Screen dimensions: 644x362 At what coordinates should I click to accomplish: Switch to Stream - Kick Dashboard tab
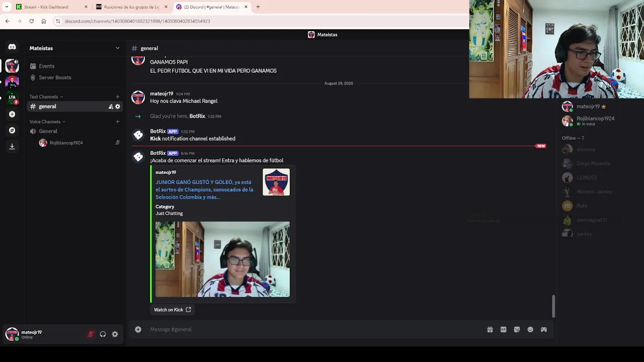[51, 7]
